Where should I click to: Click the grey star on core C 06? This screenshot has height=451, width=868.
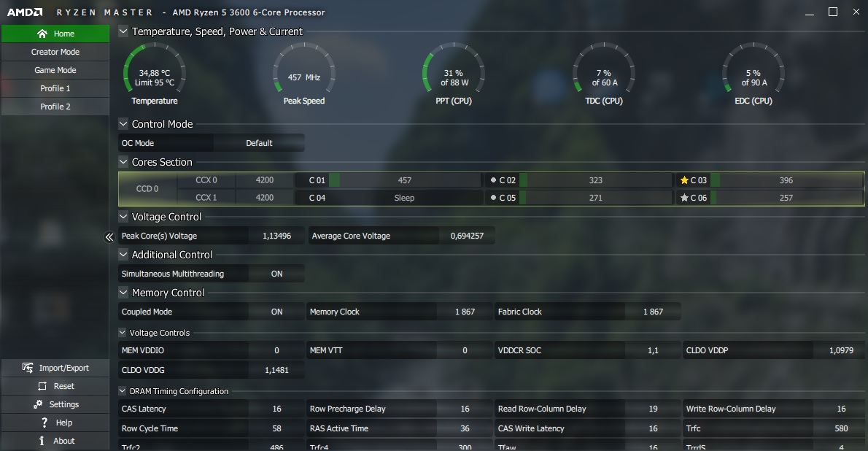point(684,198)
